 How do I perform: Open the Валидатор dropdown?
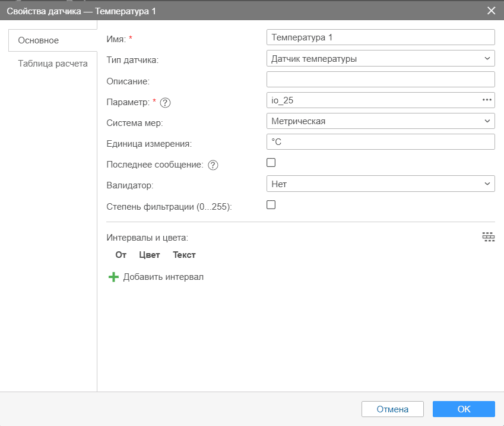pos(381,184)
